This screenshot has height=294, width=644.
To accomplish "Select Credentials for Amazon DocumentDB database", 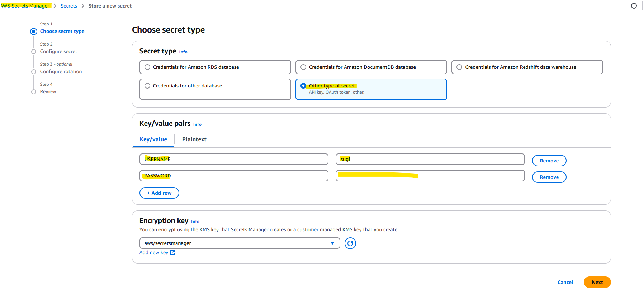I will pyautogui.click(x=371, y=67).
